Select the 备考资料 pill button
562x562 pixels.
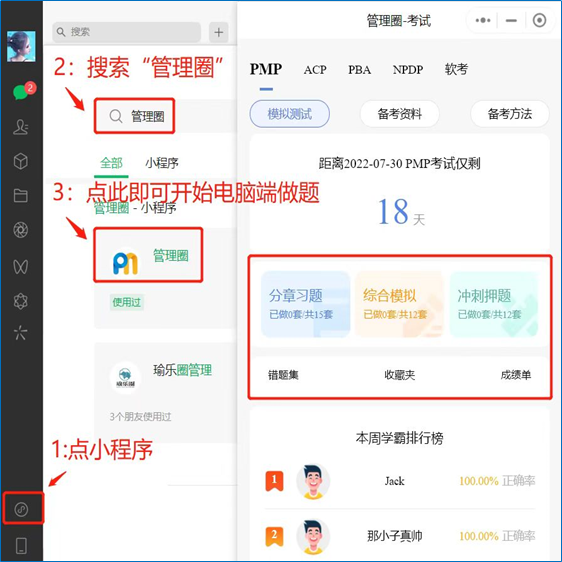(400, 114)
